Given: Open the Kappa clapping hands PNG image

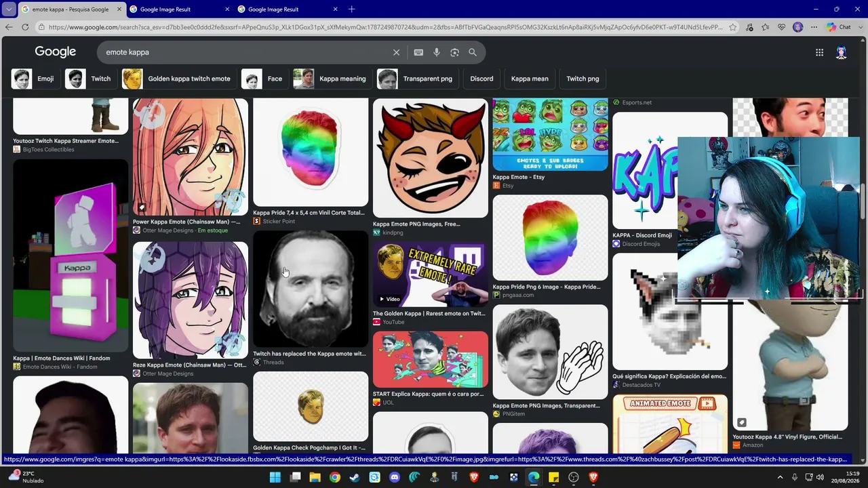Looking at the screenshot, I should point(551,352).
